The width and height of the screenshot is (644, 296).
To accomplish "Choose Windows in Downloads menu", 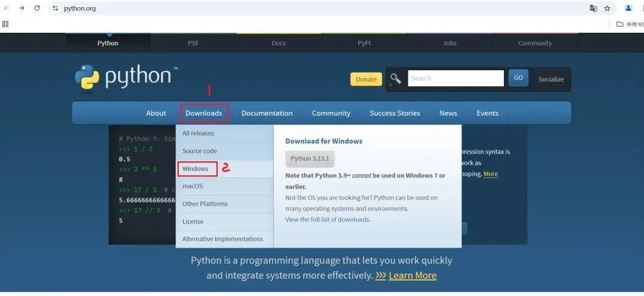I will point(224,169).
